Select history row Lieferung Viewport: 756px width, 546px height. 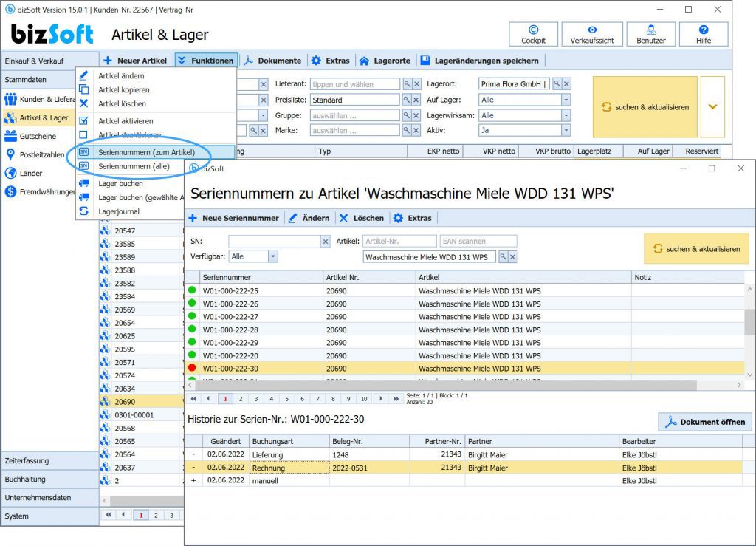tap(463, 455)
